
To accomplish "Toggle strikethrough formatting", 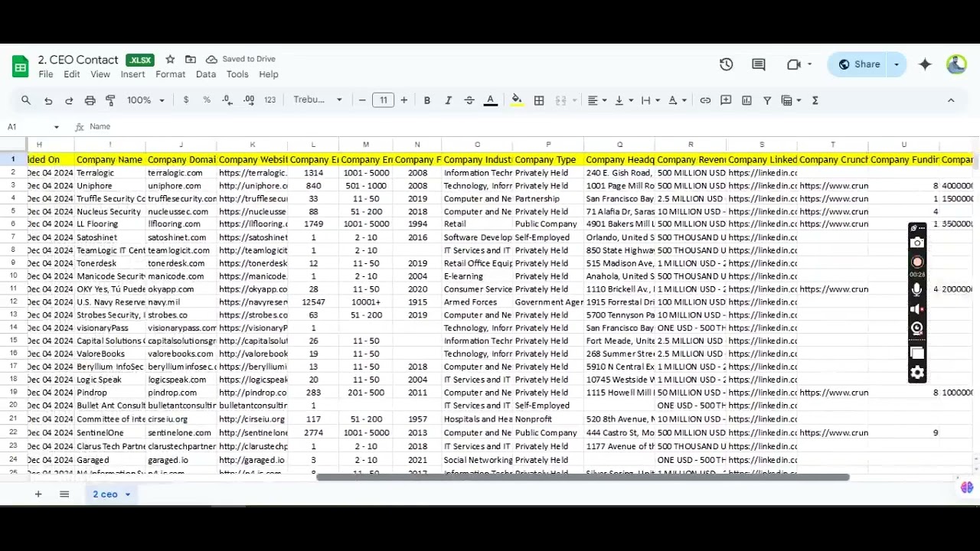I will coord(469,100).
